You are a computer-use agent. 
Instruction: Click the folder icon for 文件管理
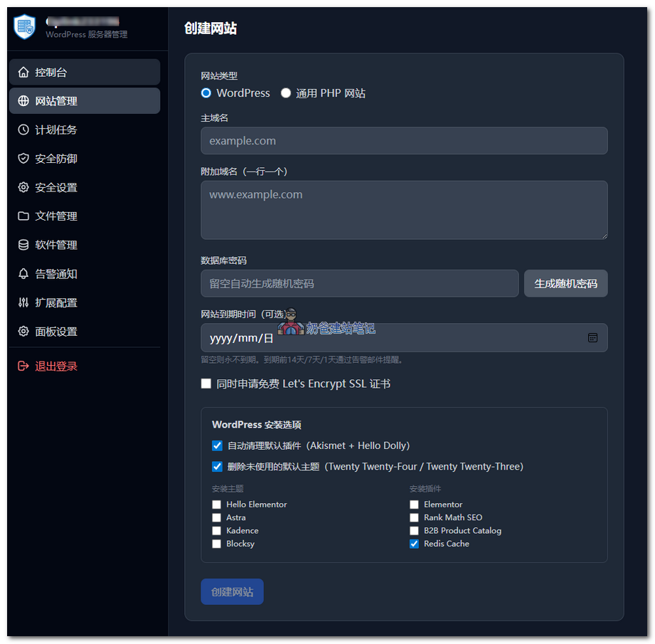(x=23, y=216)
